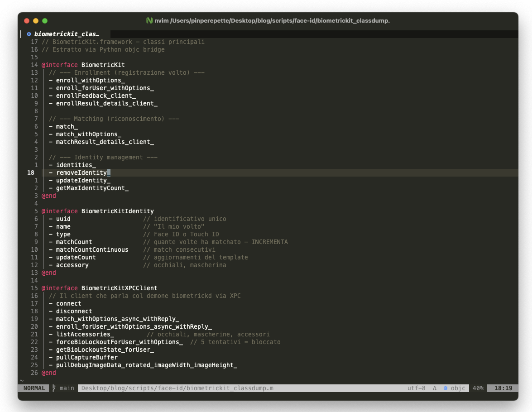
Task: Toggle selection on the matchCount property line
Action: [74, 242]
